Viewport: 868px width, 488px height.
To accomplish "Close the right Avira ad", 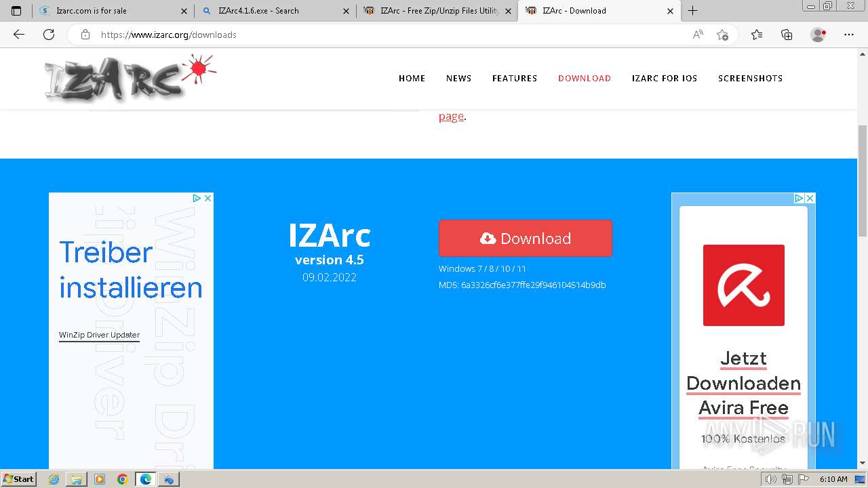I will [810, 198].
